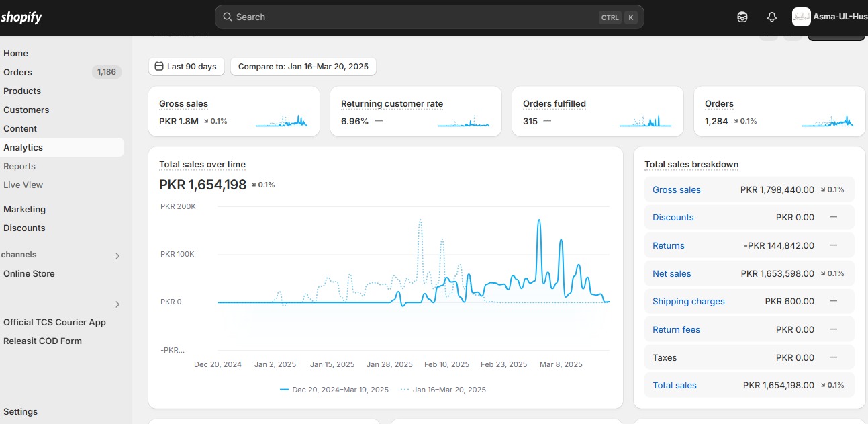This screenshot has height=424, width=868.
Task: Toggle the Dec 20, 2024–Mar 19, 2025 legend series
Action: [334, 390]
